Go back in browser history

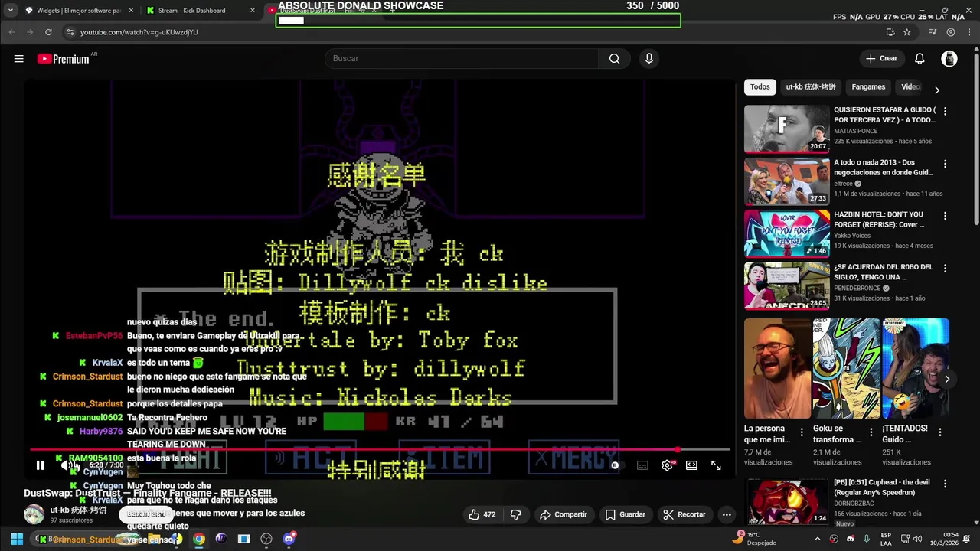(11, 32)
